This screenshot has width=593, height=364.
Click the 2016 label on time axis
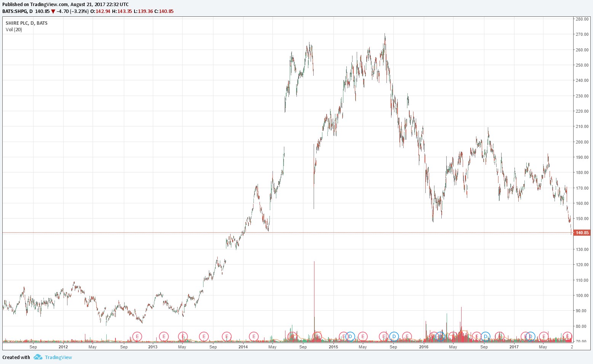[x=423, y=347]
